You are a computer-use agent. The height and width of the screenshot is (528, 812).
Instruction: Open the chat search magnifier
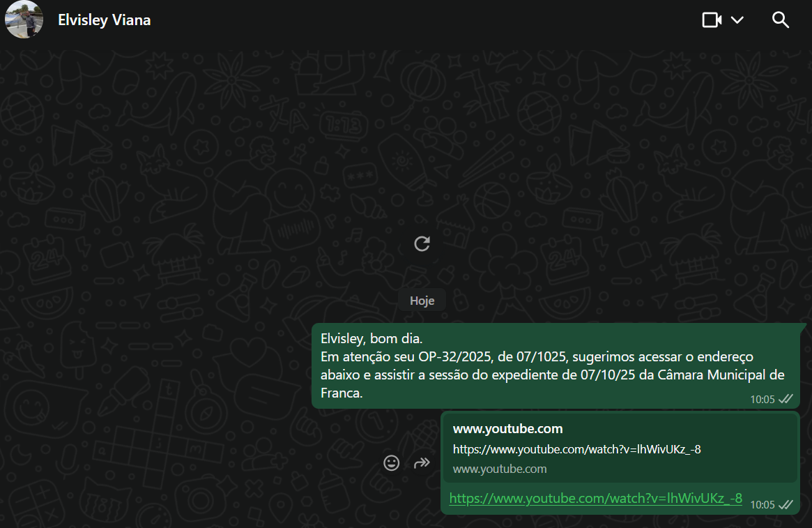click(x=781, y=20)
